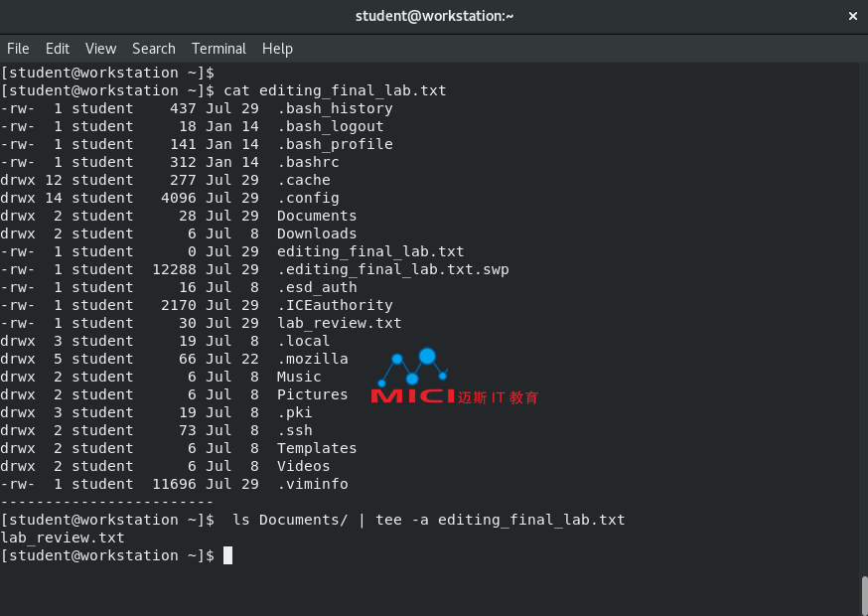Image resolution: width=868 pixels, height=616 pixels.
Task: Open the Terminal menu
Action: click(218, 48)
